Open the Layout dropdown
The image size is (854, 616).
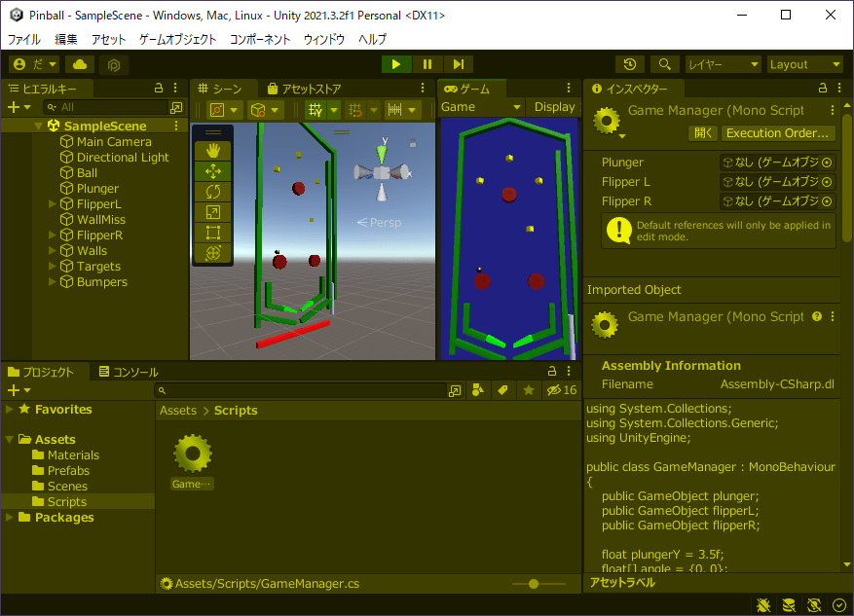tap(805, 65)
